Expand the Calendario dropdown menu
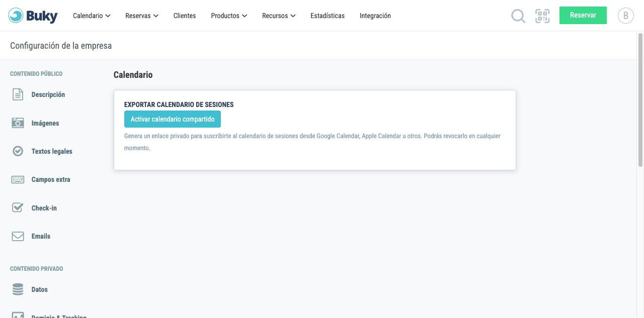The image size is (644, 318). pos(92,16)
